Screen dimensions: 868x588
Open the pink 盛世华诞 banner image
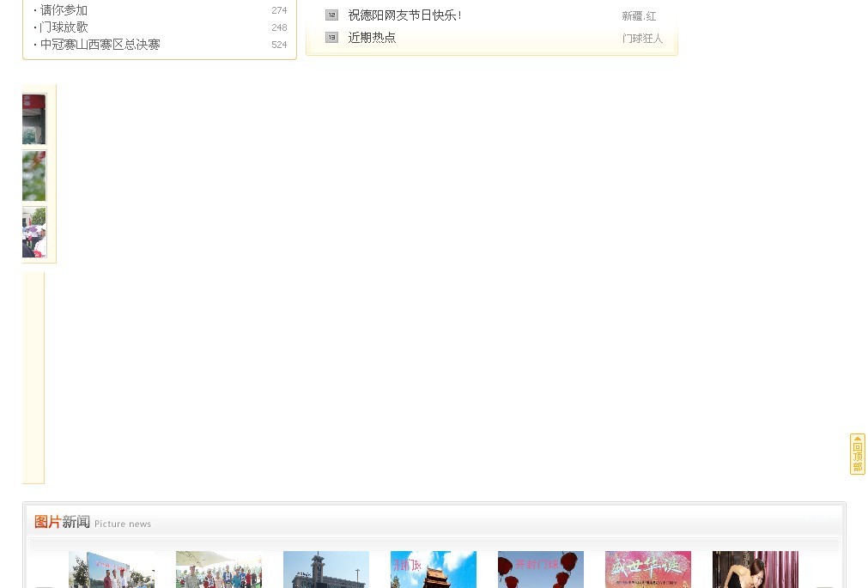click(x=648, y=570)
